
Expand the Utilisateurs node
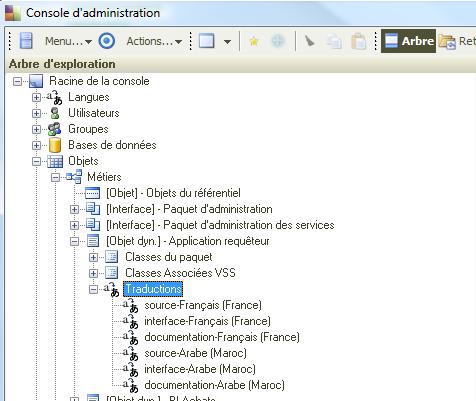[36, 113]
